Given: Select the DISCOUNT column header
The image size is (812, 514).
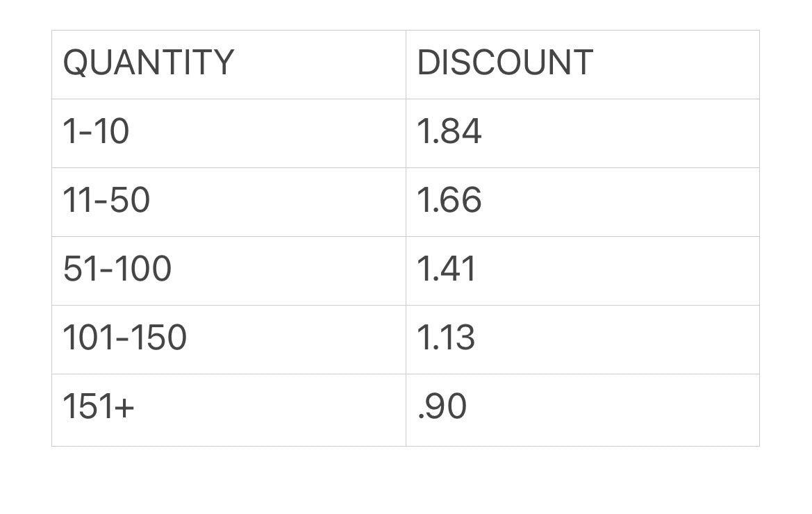Looking at the screenshot, I should click(505, 63).
